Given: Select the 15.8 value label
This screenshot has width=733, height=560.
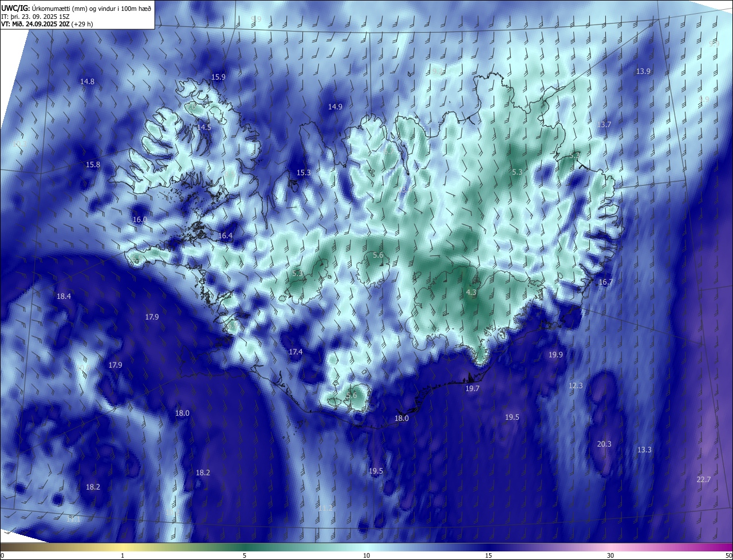Looking at the screenshot, I should 93,165.
